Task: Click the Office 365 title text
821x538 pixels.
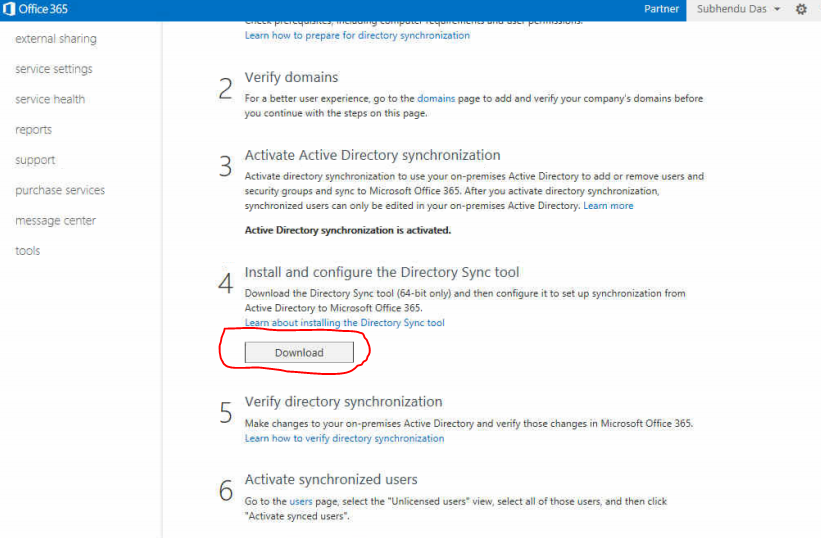Action: (43, 9)
